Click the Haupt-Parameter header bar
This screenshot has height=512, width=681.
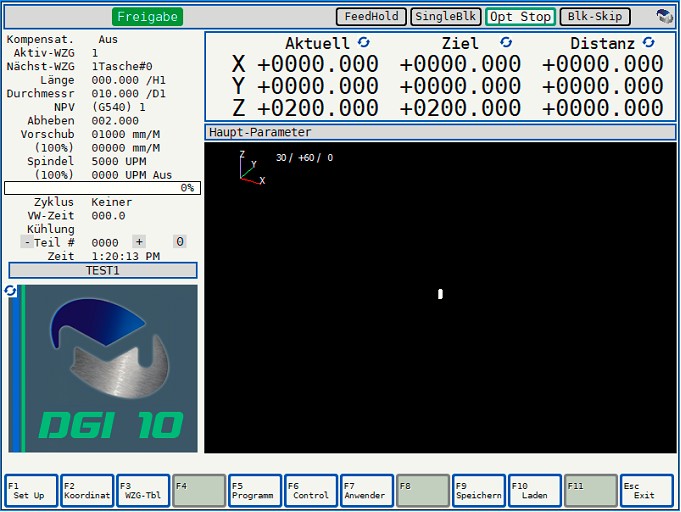pos(440,132)
